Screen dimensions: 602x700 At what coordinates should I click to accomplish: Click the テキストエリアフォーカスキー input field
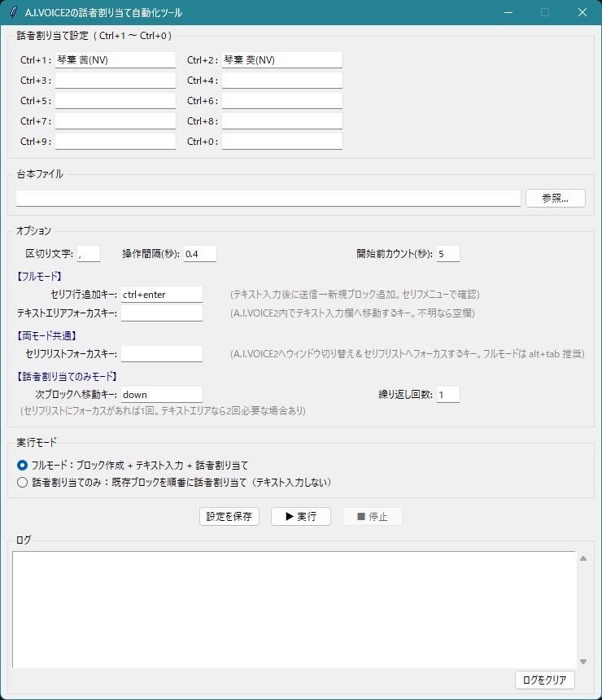click(162, 313)
